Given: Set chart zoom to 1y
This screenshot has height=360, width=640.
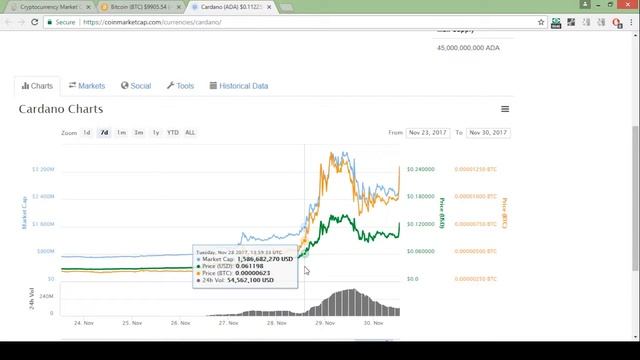Looking at the screenshot, I should click(x=156, y=133).
